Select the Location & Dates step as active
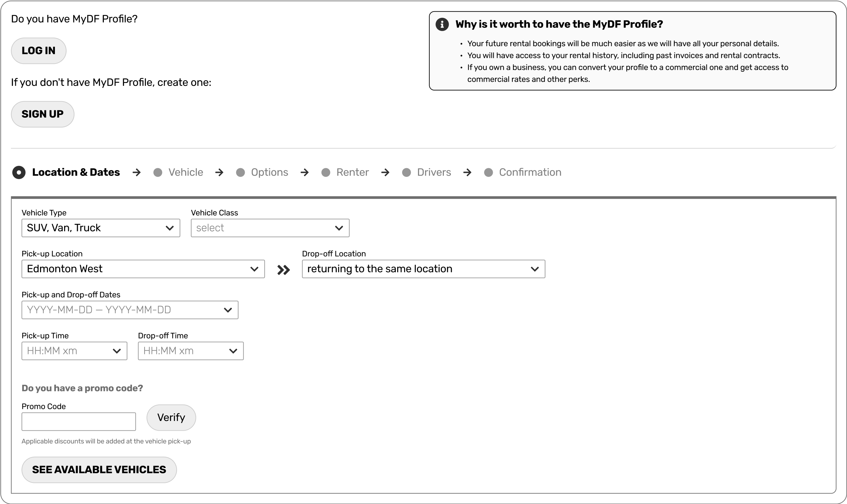 click(19, 172)
